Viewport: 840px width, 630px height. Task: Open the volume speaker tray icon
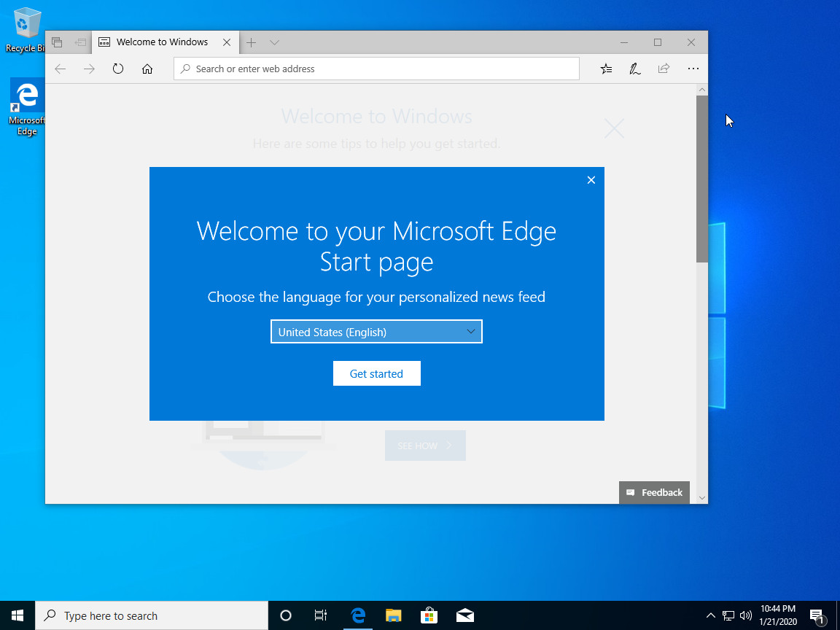pyautogui.click(x=745, y=615)
